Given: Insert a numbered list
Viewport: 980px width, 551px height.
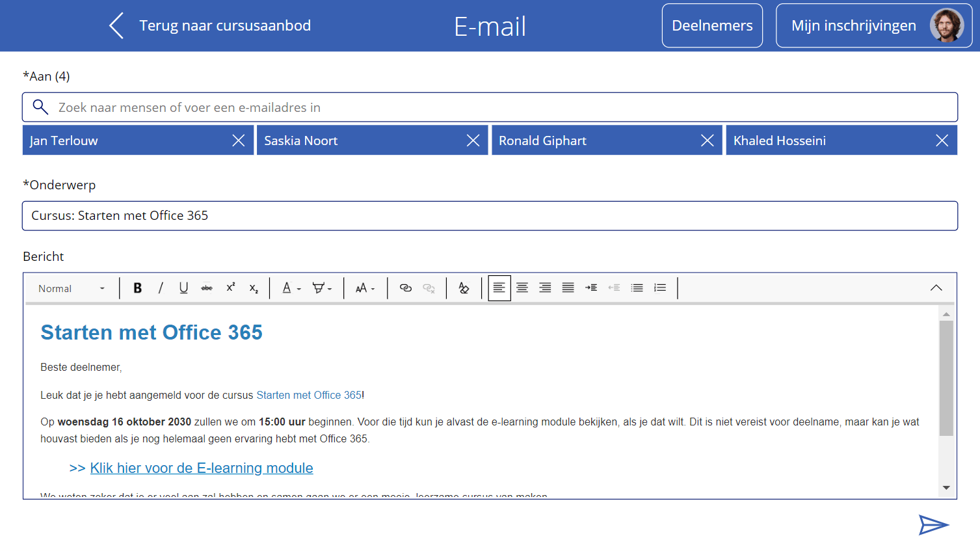Looking at the screenshot, I should [660, 288].
